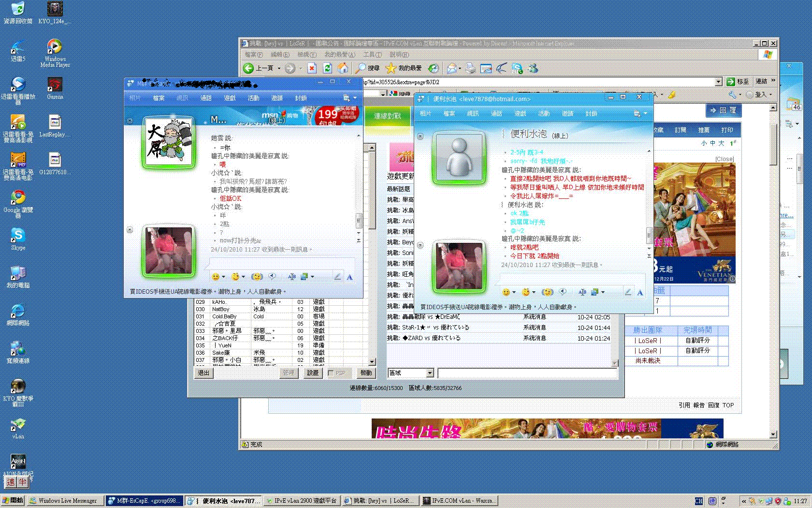The width and height of the screenshot is (812, 508).
Task: Open handwriting pen tool in 便利水泡 chat
Action: click(628, 292)
